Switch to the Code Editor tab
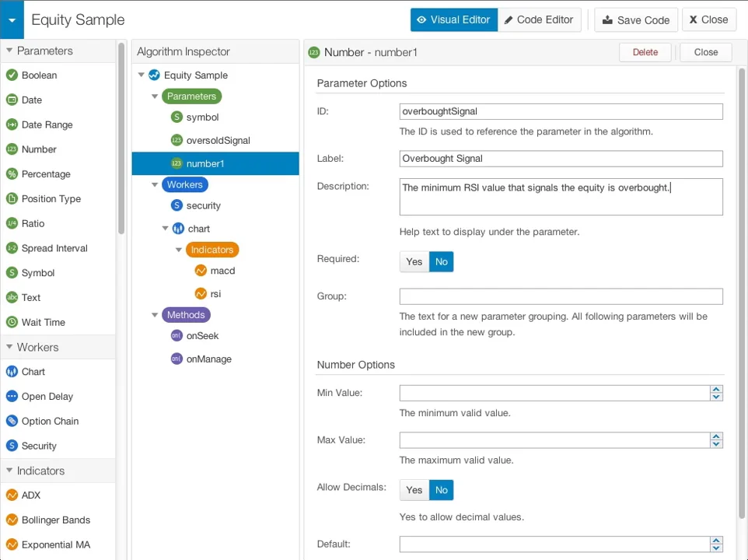The width and height of the screenshot is (748, 560). click(x=539, y=19)
